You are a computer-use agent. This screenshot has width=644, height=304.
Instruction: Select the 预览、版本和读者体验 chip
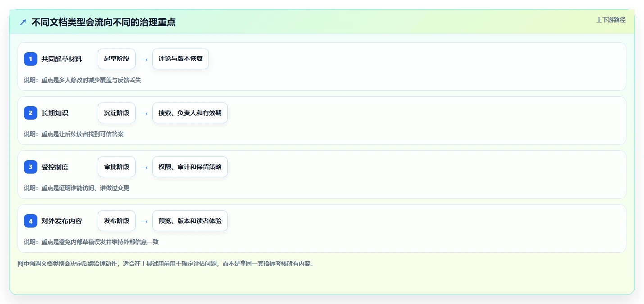190,221
